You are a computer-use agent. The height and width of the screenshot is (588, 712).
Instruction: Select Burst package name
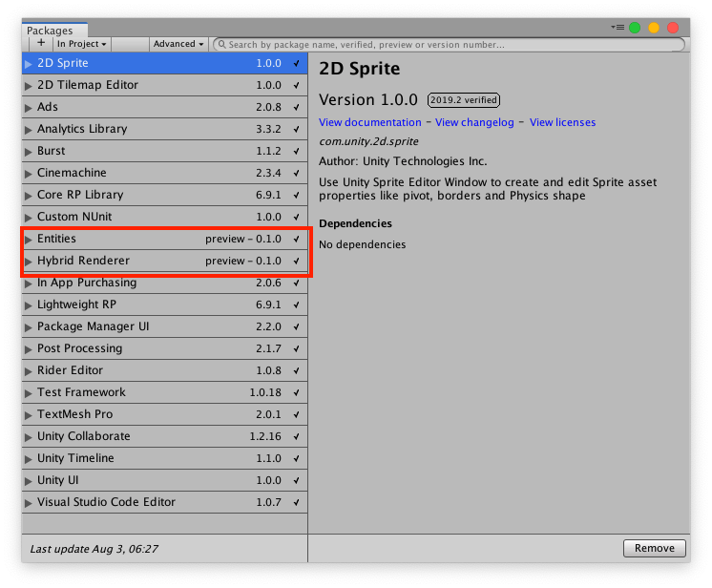pos(51,151)
